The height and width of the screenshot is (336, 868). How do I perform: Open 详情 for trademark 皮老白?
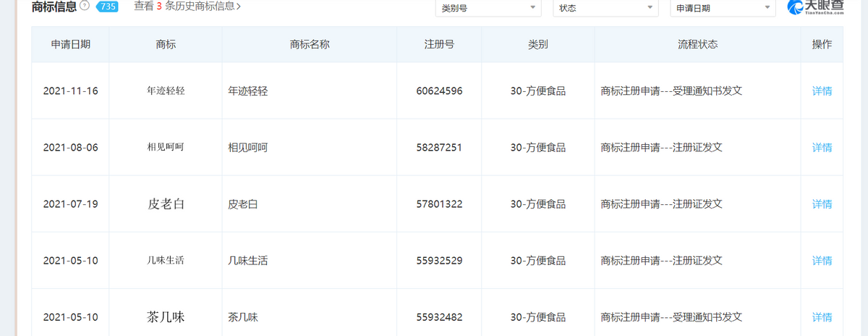click(x=822, y=204)
